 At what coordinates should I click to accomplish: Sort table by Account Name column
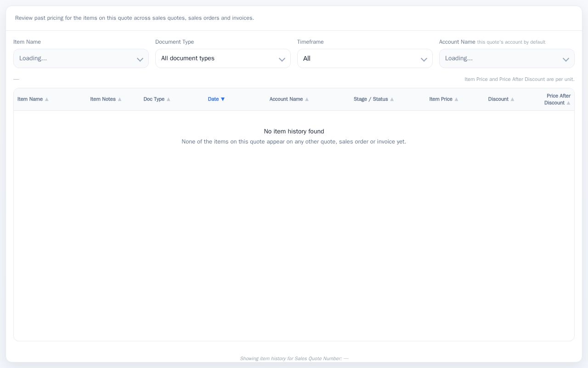point(289,99)
